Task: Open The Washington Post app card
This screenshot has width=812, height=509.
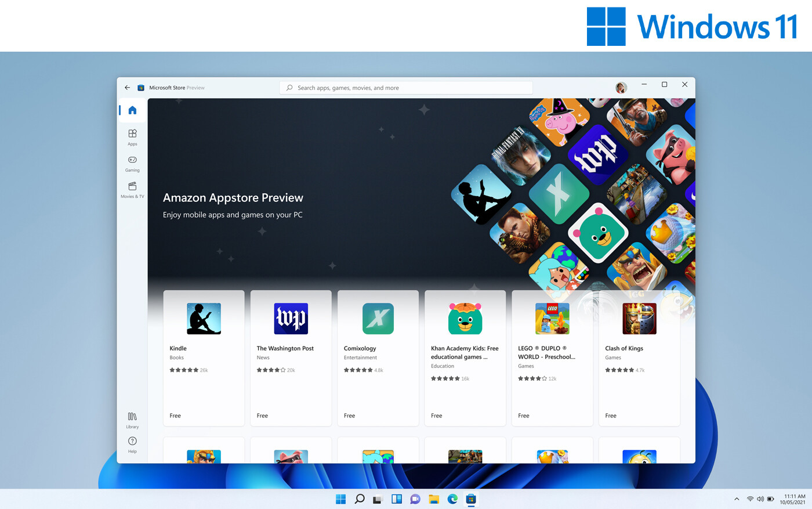Action: pos(291,358)
